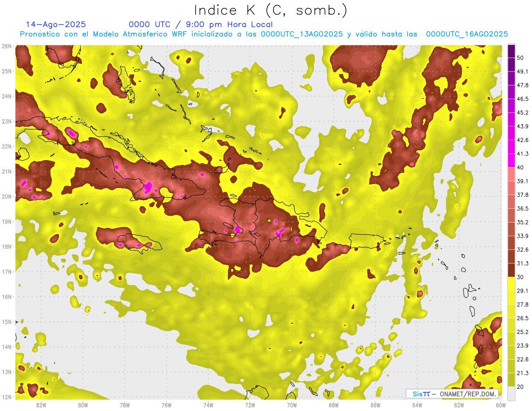Click the colorbar value 23.9

[523, 346]
